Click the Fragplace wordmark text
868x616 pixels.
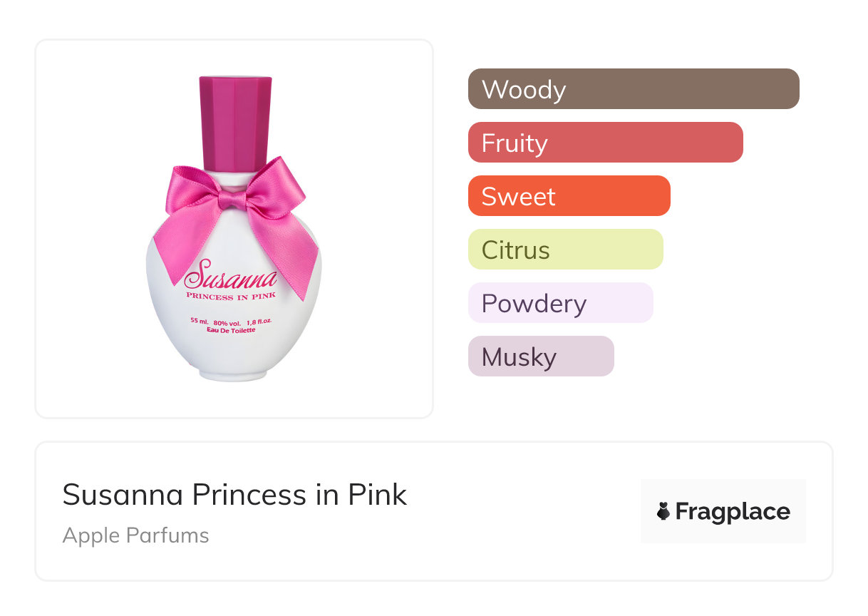pyautogui.click(x=732, y=511)
